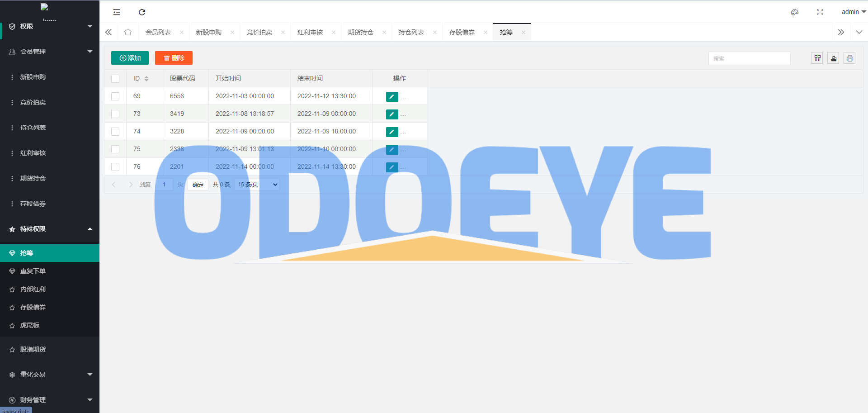Toggle select-all checkbox in table header
Viewport: 868px width, 413px height.
115,79
